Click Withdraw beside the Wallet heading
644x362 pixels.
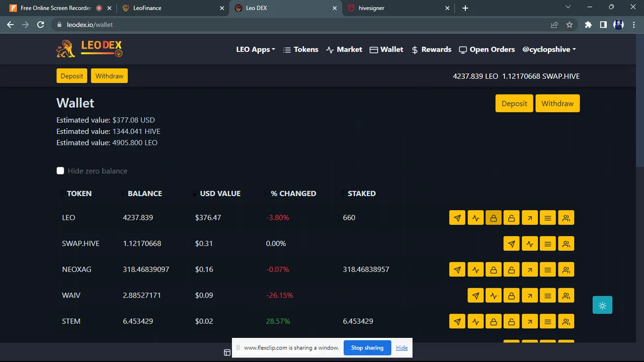557,103
